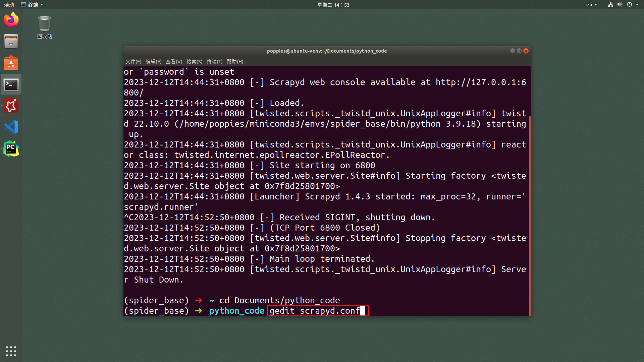The width and height of the screenshot is (644, 362).
Task: Launch Visual Studio Code from dock
Action: click(11, 127)
